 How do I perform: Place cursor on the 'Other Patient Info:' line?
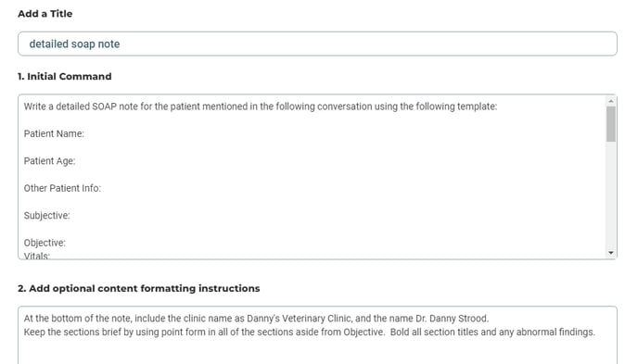tap(62, 188)
